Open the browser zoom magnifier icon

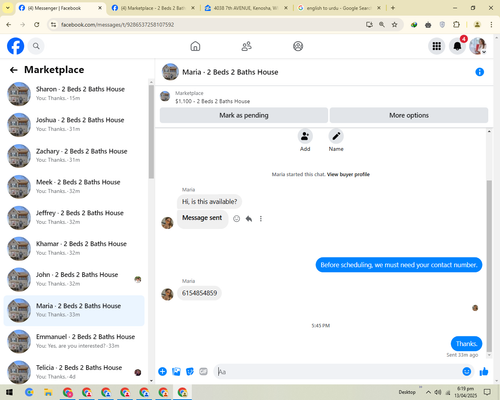pyautogui.click(x=382, y=24)
